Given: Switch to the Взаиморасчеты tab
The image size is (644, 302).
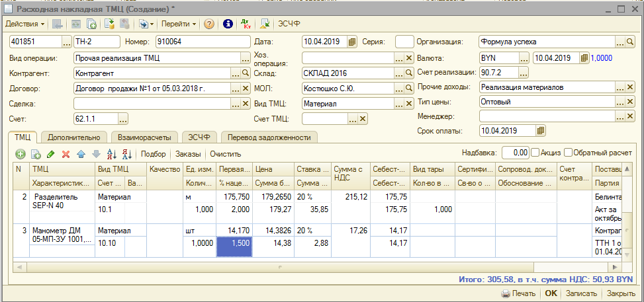Looking at the screenshot, I should point(143,137).
